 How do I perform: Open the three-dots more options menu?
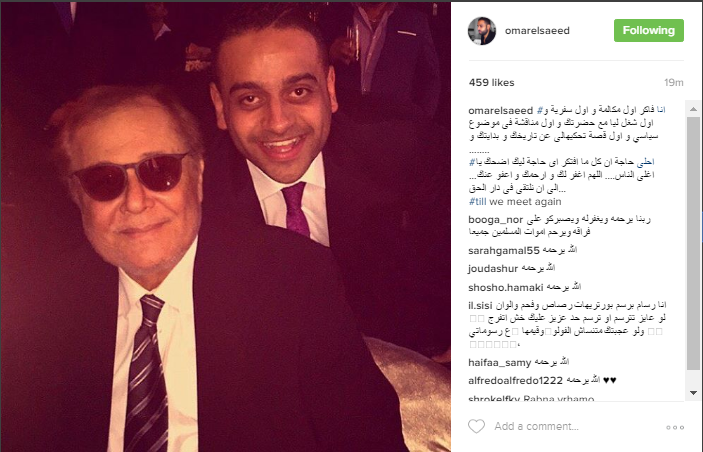click(x=675, y=427)
